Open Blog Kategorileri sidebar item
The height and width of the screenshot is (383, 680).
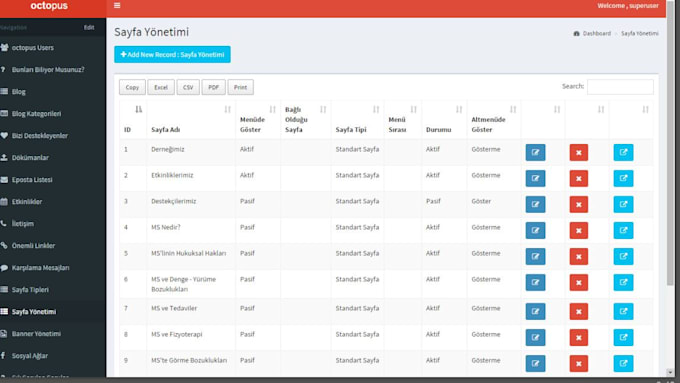pyautogui.click(x=53, y=114)
